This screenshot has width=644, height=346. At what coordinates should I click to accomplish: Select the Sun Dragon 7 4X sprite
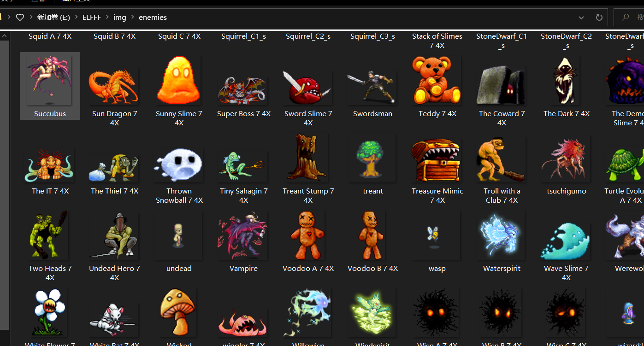point(114,86)
